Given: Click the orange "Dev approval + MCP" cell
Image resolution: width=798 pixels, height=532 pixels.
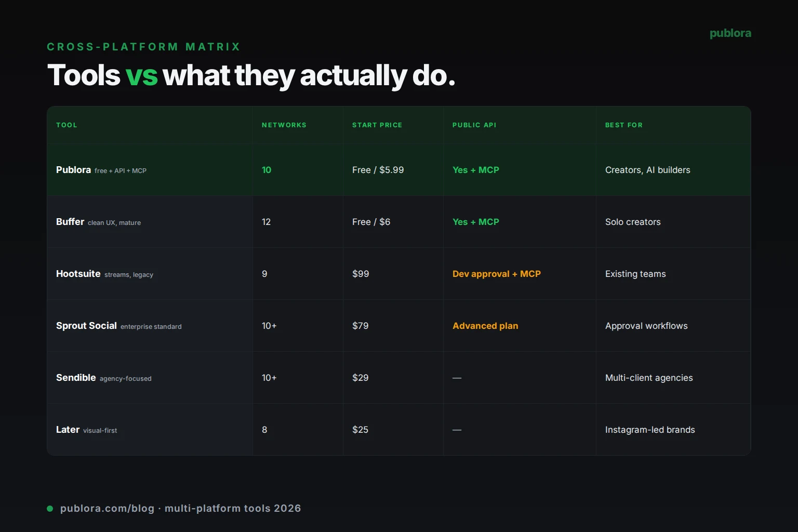Looking at the screenshot, I should 497,274.
